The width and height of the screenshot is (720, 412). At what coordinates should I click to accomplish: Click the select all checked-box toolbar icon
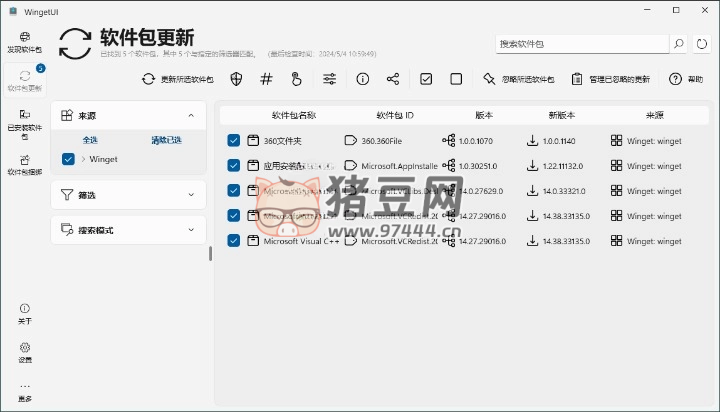click(x=426, y=79)
